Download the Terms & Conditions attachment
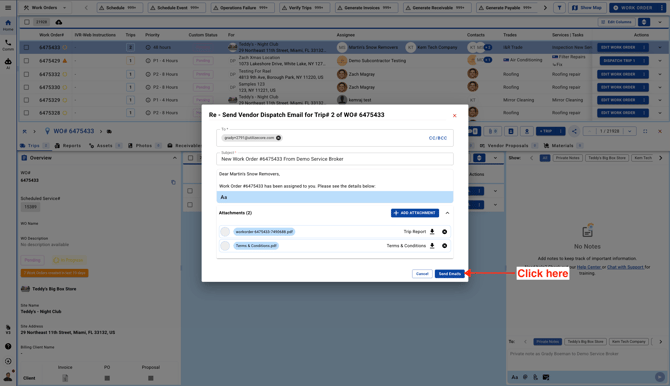670x386 pixels. point(432,246)
